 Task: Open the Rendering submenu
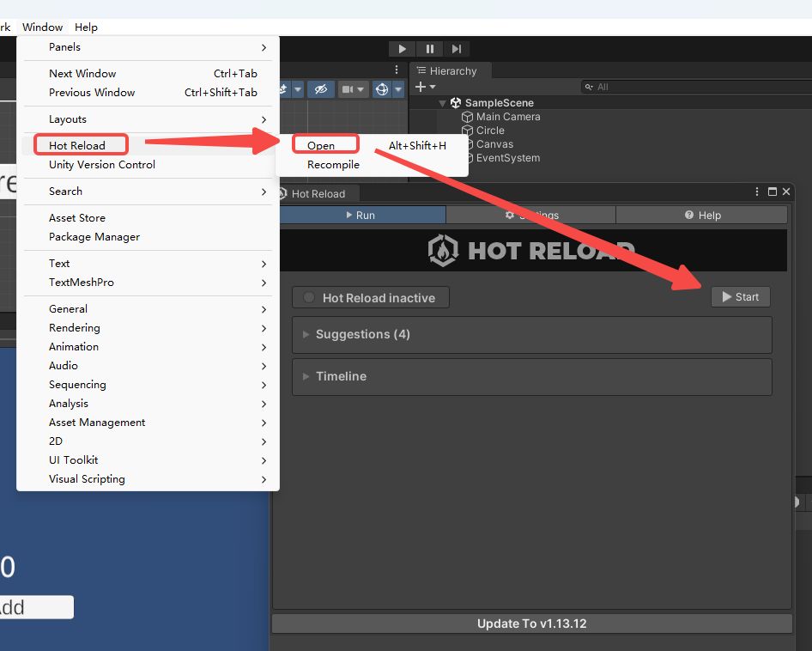[x=148, y=327]
